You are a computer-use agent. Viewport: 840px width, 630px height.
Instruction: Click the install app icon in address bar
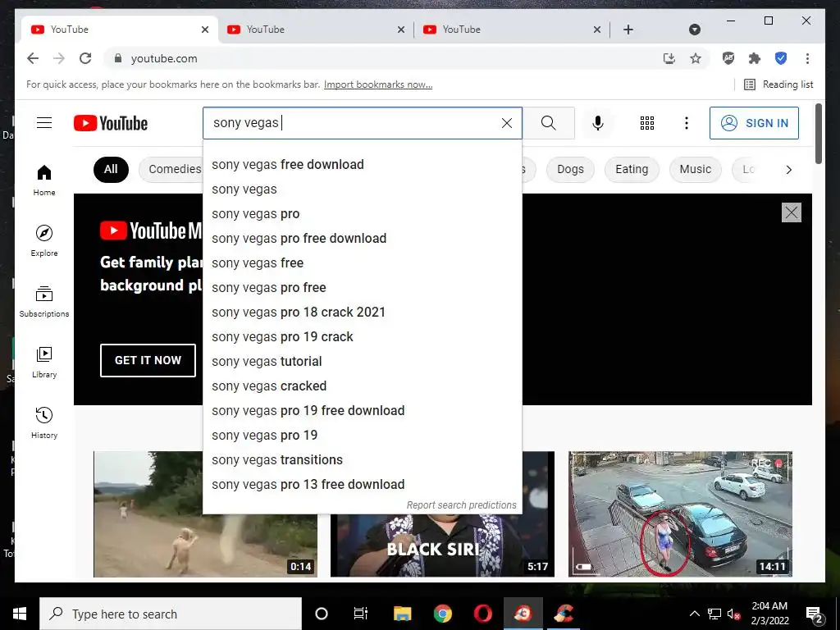[669, 58]
